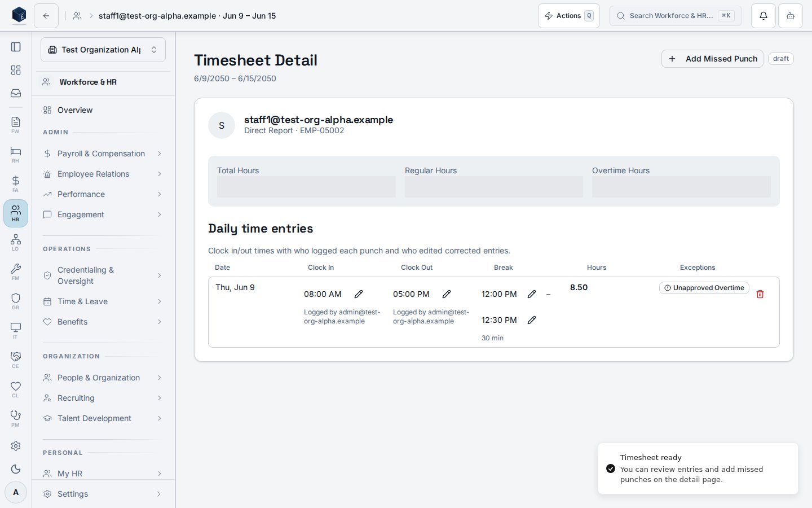Viewport: 812px width, 508px height.
Task: Open Test Organization selector dropdown
Action: pos(103,50)
